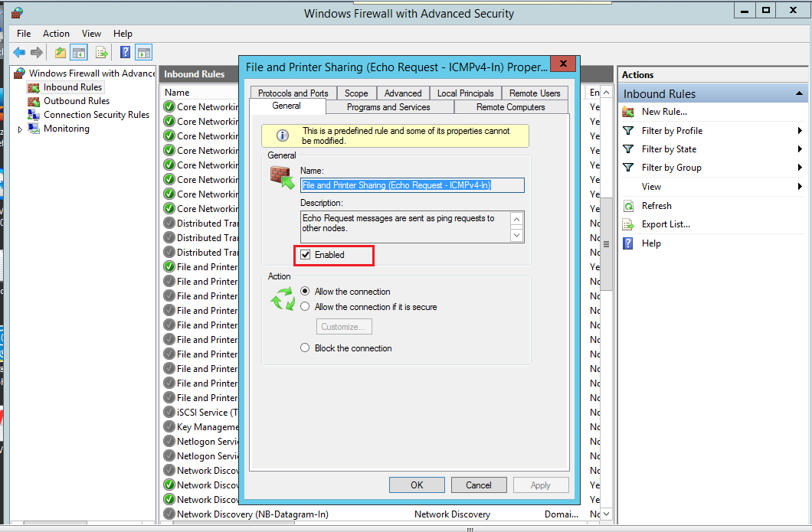Click the Monitoring tree icon
Screen dimensions: 812x532
(x=34, y=129)
